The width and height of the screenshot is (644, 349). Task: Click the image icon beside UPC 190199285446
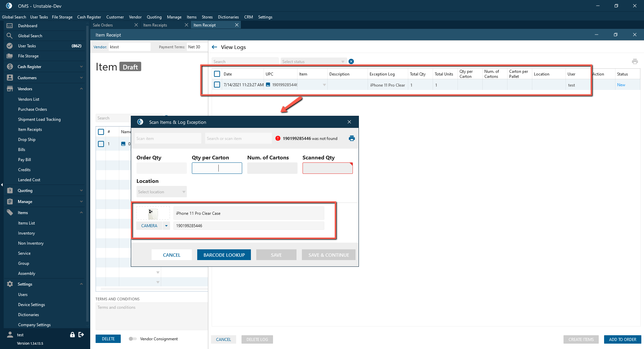[268, 85]
